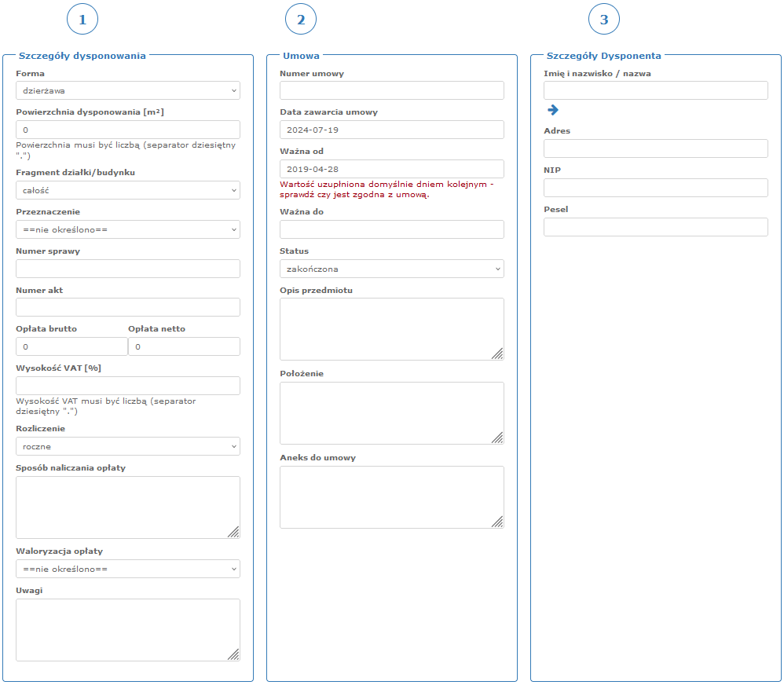Open the Przeznaczenie dropdown
Screen dimensions: 784x685
click(x=127, y=229)
